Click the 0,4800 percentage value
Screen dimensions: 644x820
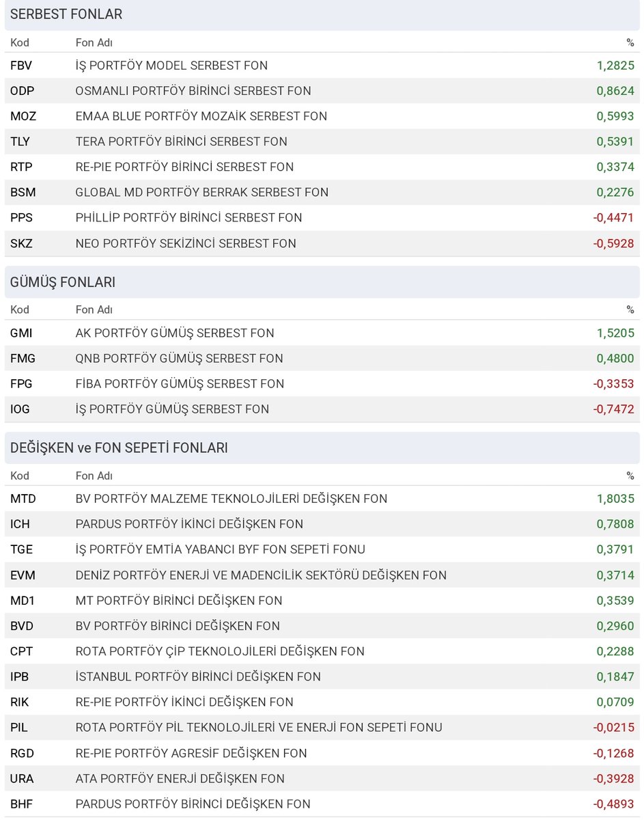(615, 359)
